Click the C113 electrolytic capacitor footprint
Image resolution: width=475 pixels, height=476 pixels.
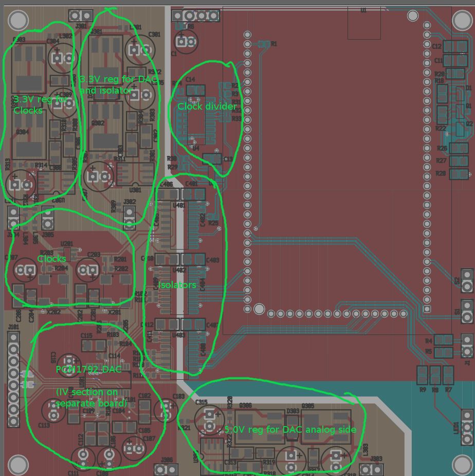click(x=53, y=411)
